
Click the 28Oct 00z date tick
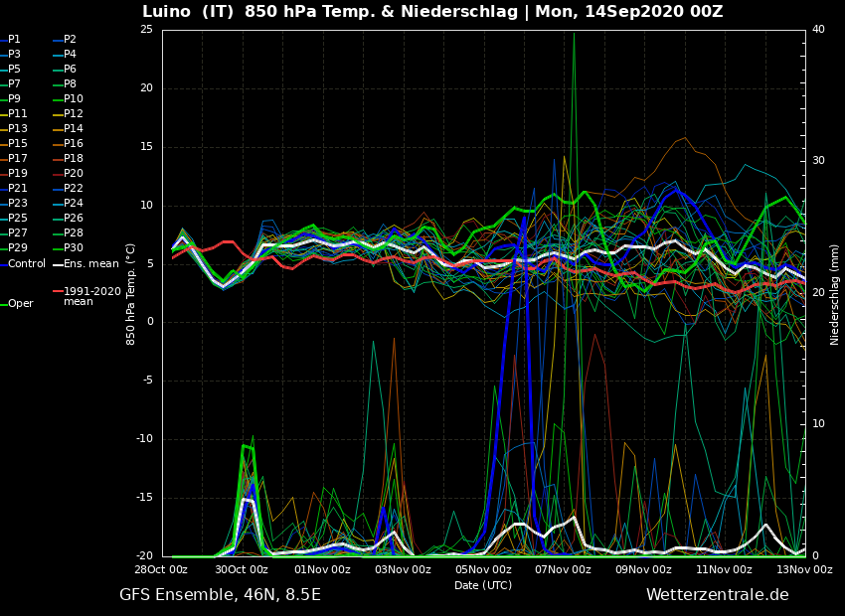click(x=161, y=570)
